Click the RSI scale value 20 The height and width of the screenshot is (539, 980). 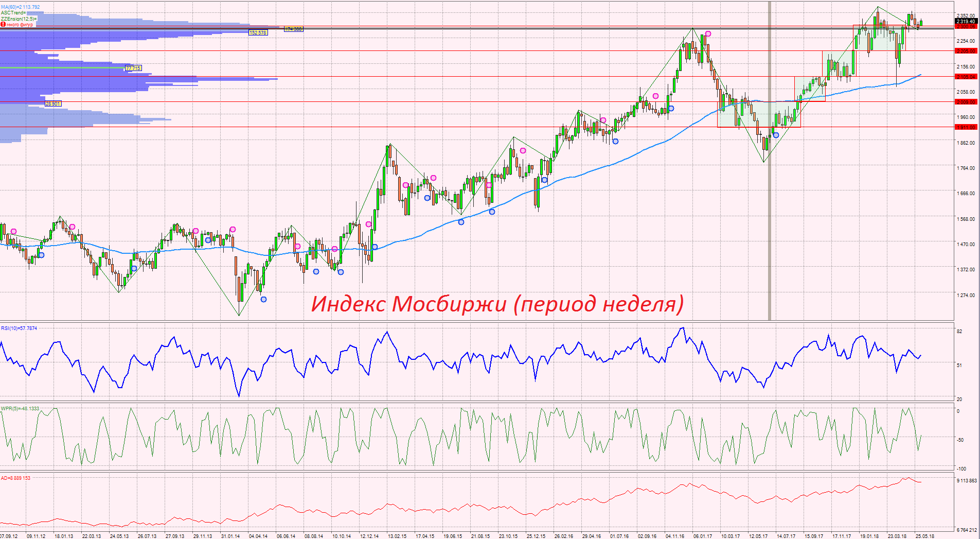pos(959,399)
